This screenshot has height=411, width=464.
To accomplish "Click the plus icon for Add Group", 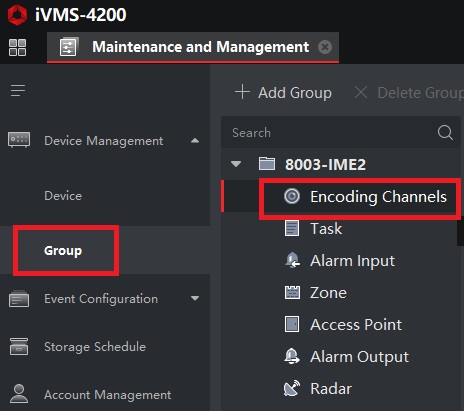I will (x=242, y=92).
